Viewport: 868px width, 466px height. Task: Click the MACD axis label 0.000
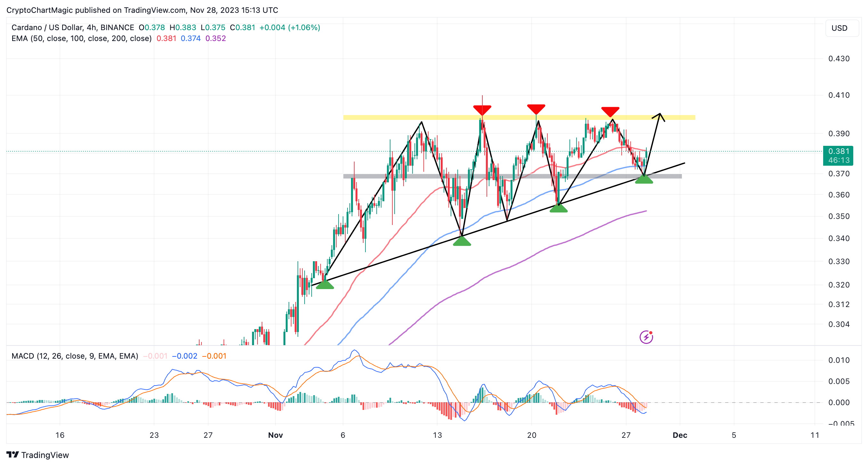pyautogui.click(x=839, y=403)
